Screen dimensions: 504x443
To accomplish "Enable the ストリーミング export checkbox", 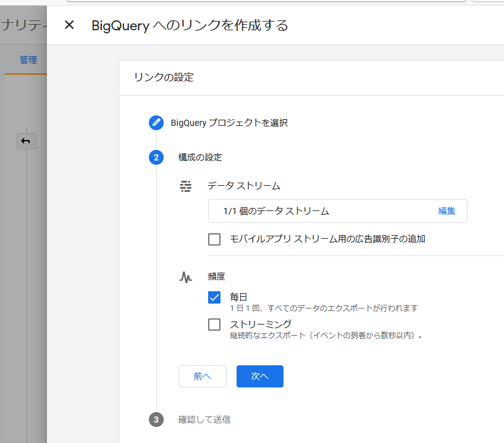I will click(x=214, y=325).
